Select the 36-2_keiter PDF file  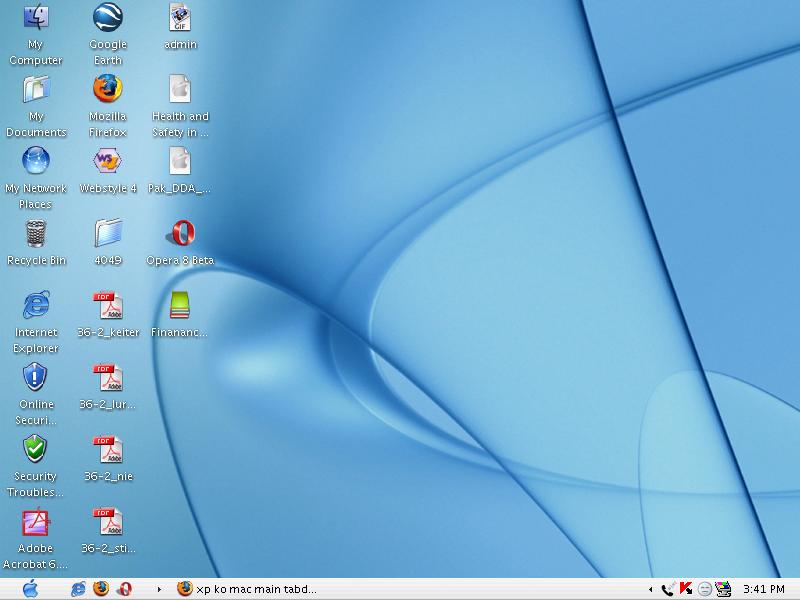108,306
